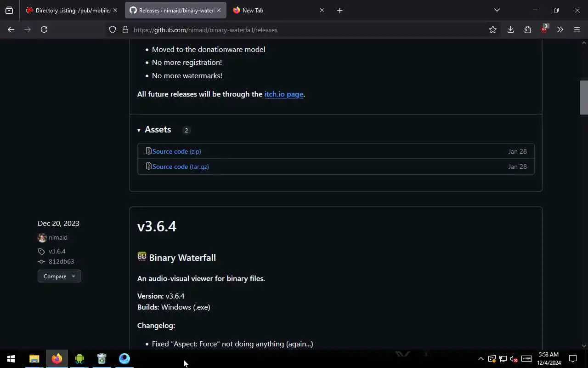Select "Moved to the donationware model" text
This screenshot has width=588, height=368.
[209, 49]
